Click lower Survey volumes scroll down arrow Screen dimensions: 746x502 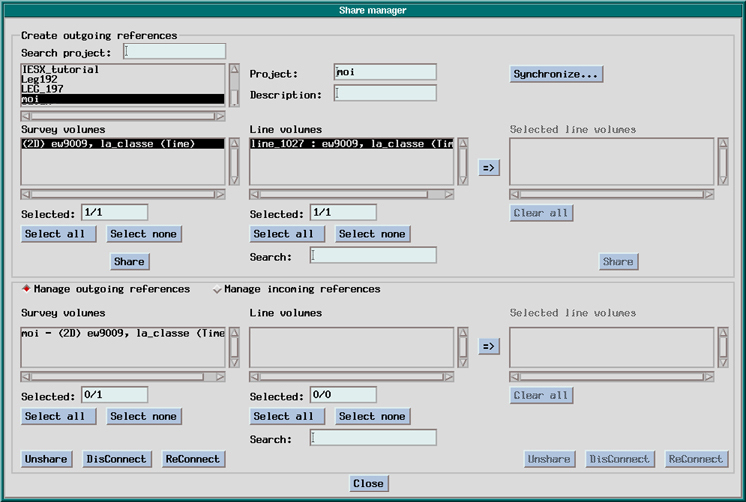pos(235,363)
